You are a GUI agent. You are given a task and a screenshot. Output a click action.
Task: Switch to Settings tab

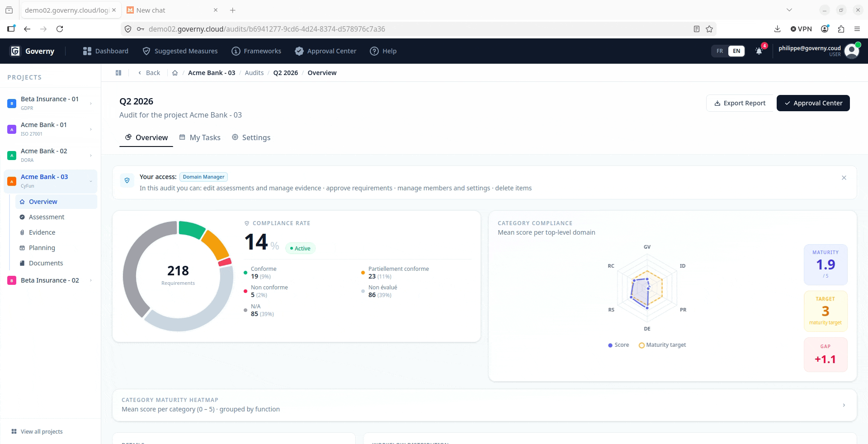click(x=251, y=137)
